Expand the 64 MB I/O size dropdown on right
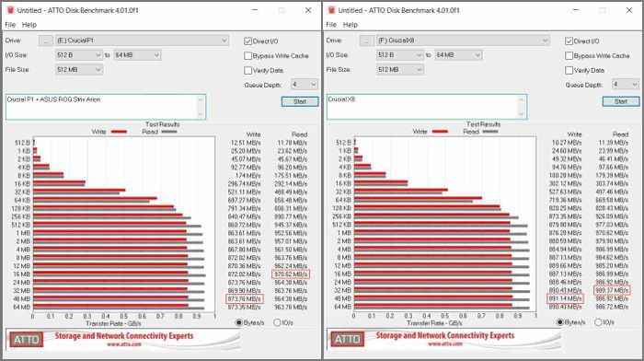Viewport: 644px width, 361px height. pyautogui.click(x=458, y=54)
